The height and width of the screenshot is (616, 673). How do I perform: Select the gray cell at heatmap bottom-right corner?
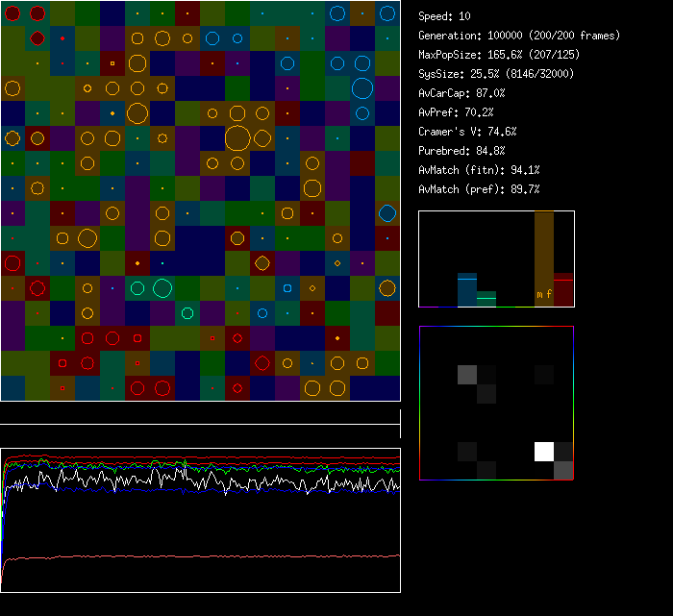[563, 470]
